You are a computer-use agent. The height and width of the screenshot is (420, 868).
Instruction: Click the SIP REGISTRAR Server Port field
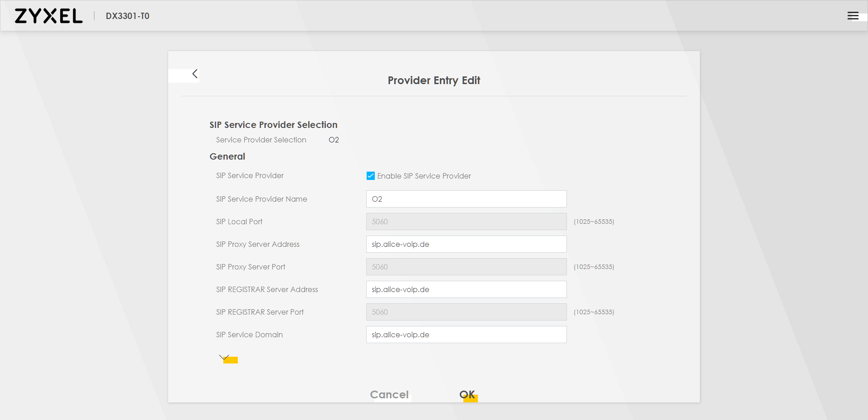point(466,312)
